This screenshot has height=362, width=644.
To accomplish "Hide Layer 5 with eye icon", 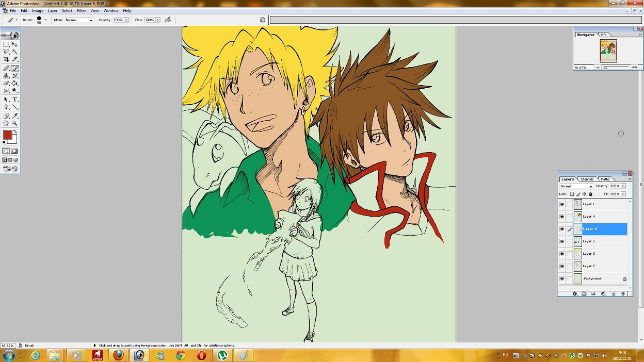I will pyautogui.click(x=562, y=241).
